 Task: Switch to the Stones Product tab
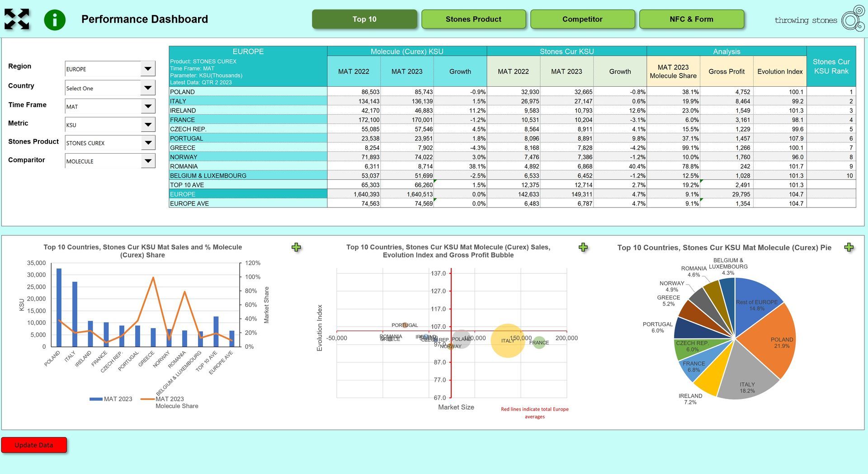(x=473, y=19)
